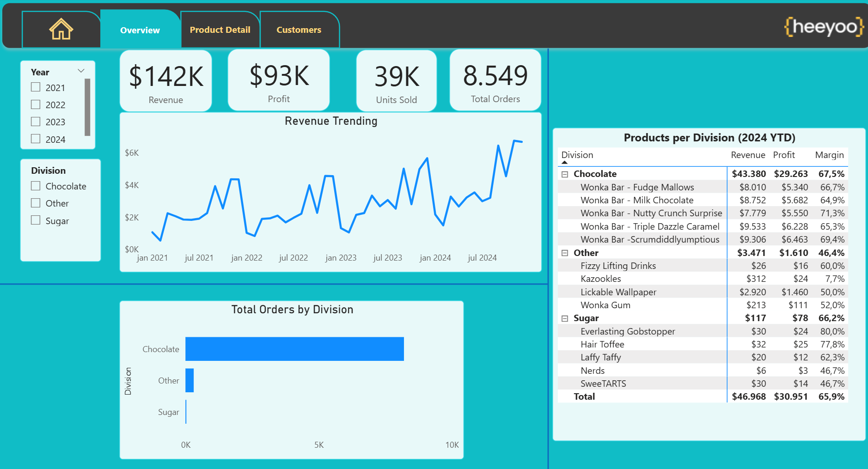868x469 pixels.
Task: Sort table by Revenue column header
Action: (x=748, y=155)
